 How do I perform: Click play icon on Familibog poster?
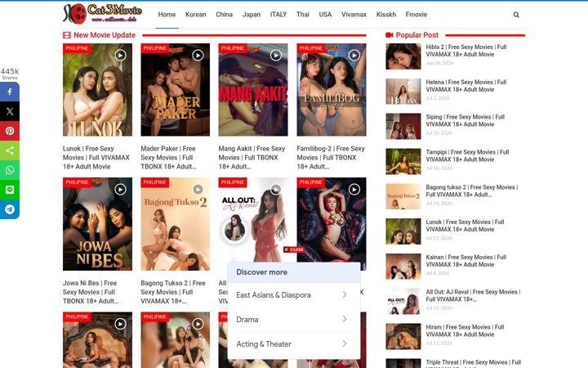354,56
